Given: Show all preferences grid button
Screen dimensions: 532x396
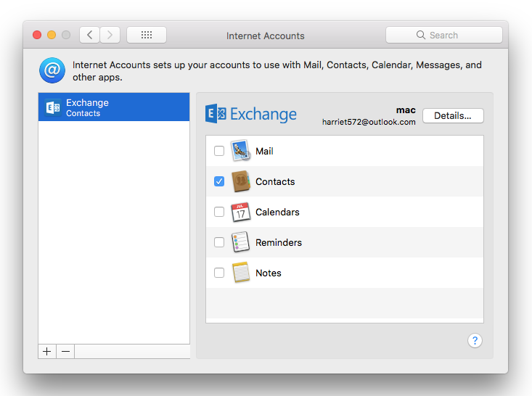Looking at the screenshot, I should 146,35.
